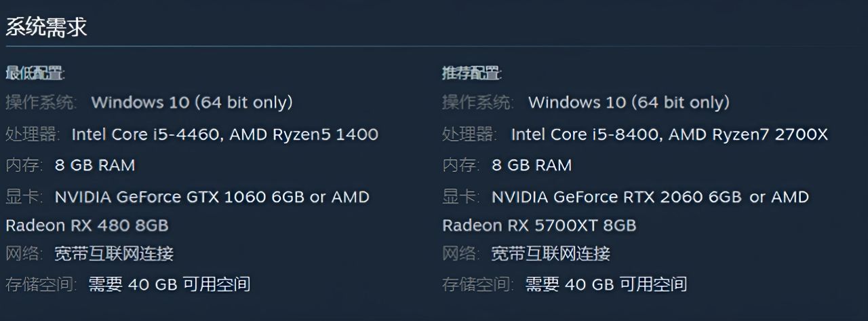Click 8 GB RAM under 最低配置
The width and height of the screenshot is (868, 321).
pos(94,165)
